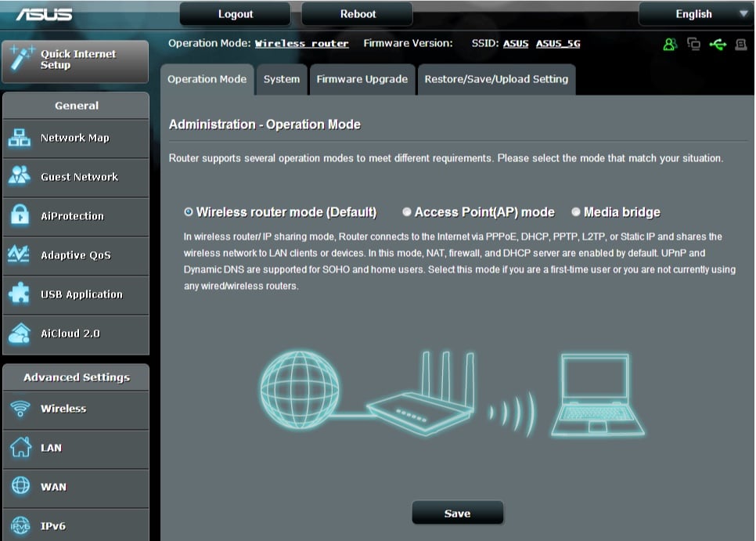The width and height of the screenshot is (756, 541).
Task: Open Adaptive QoS using its graph icon
Action: coord(20,255)
